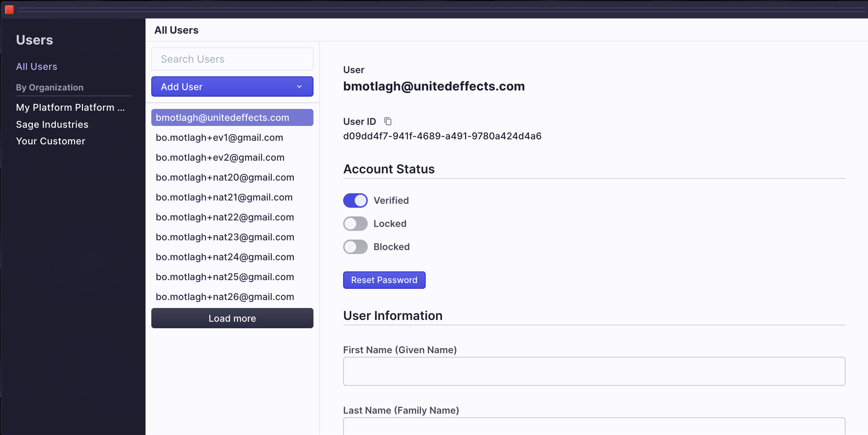
Task: Select Your Customer organization
Action: [x=51, y=141]
